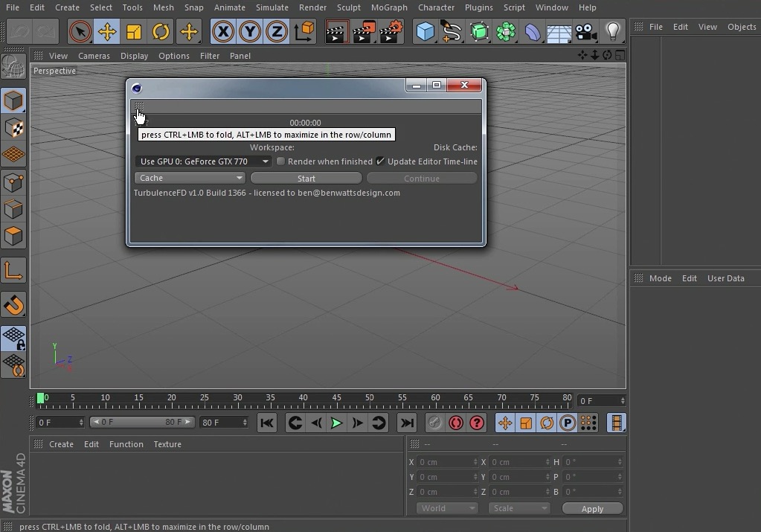This screenshot has width=761, height=532.
Task: Add a Light object
Action: point(613,32)
